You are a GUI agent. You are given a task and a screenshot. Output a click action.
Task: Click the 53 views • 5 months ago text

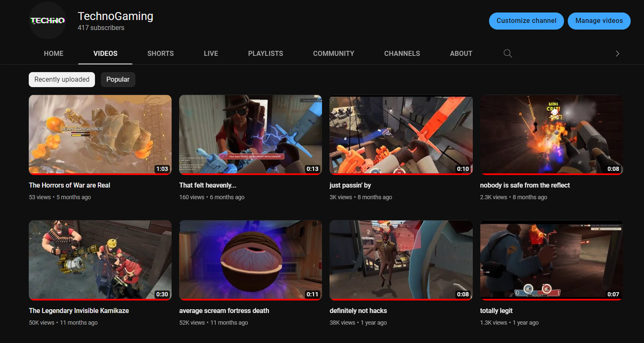pos(60,198)
